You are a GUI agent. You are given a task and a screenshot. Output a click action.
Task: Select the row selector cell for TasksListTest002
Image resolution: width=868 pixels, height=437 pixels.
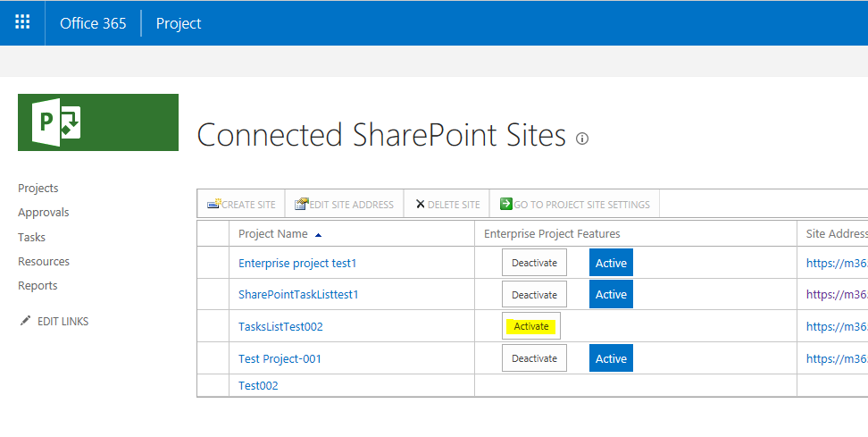coord(213,326)
